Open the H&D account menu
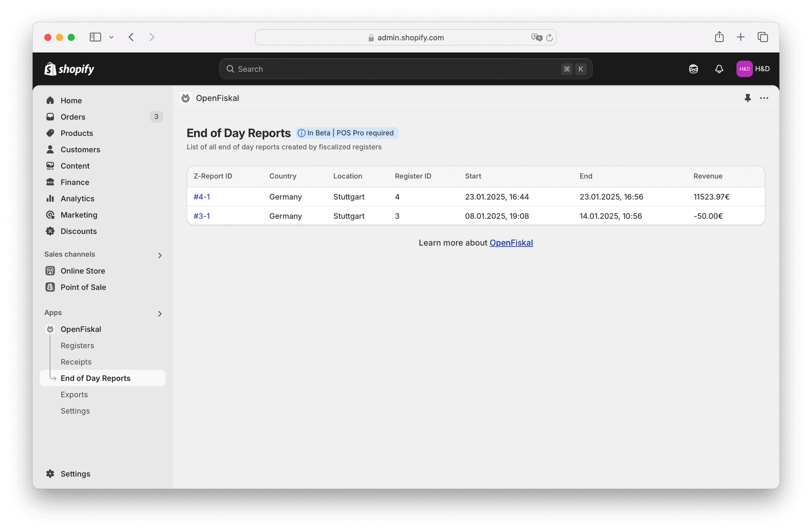 pos(753,69)
